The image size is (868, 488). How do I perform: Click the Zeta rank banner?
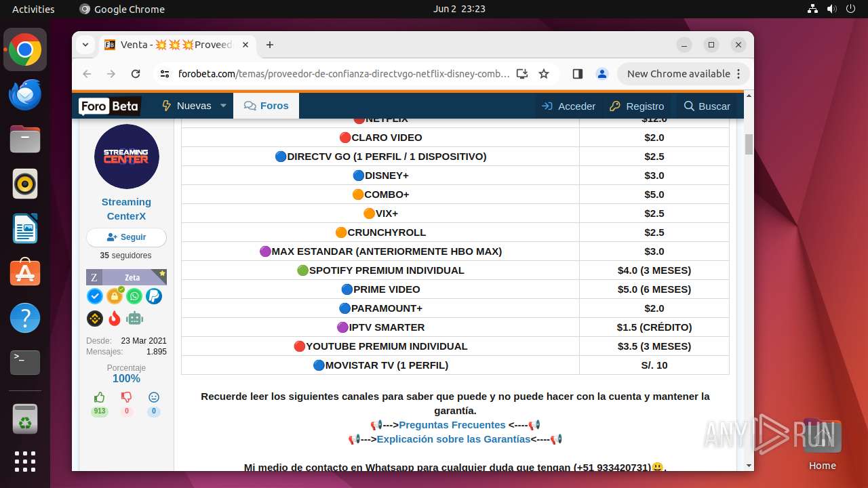pos(126,277)
